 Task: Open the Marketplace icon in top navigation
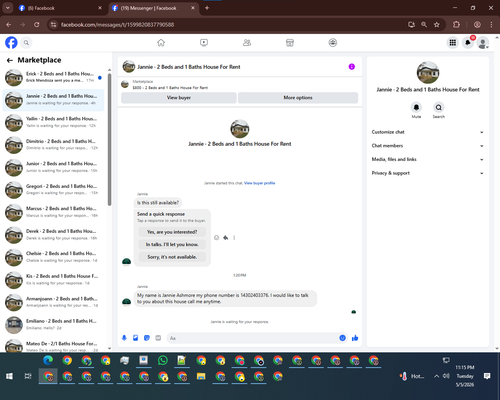click(290, 43)
